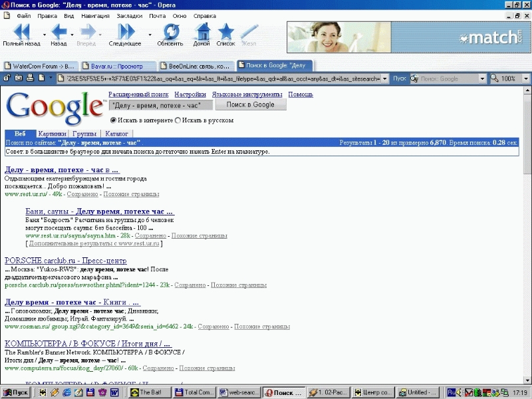Expand the Следующее dropdown arrow
The image size is (532, 399).
[150, 35]
